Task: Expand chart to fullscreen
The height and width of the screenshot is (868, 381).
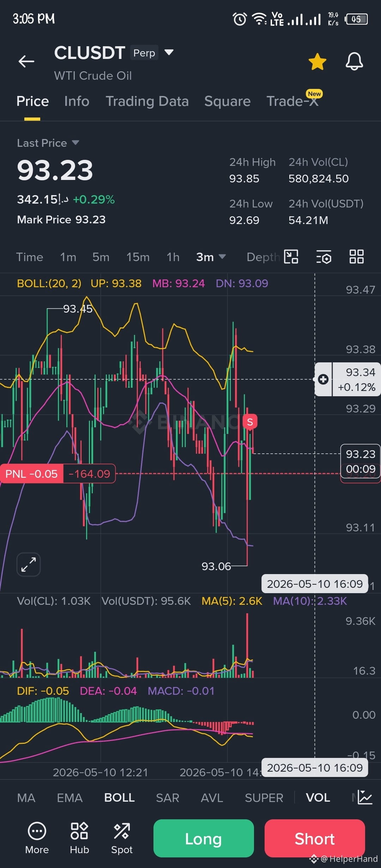Action: (x=29, y=565)
